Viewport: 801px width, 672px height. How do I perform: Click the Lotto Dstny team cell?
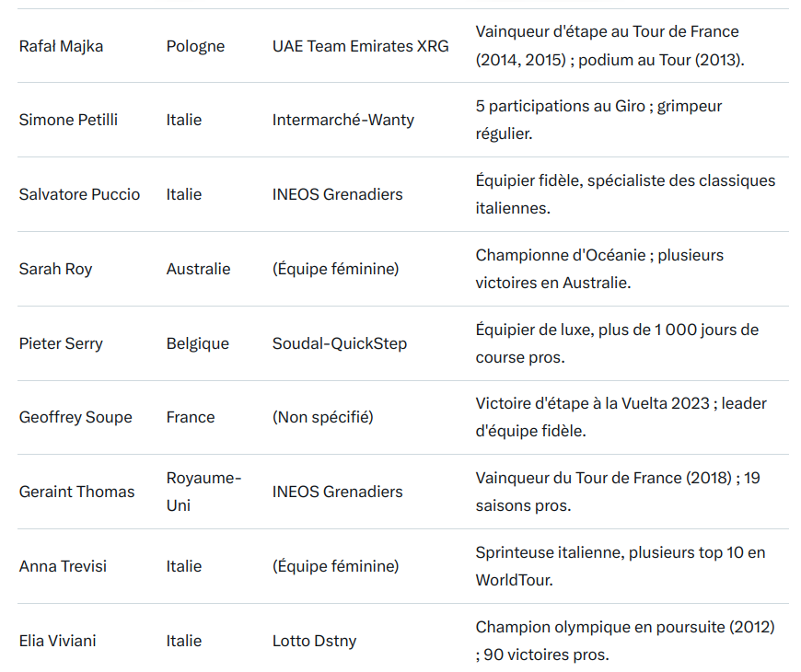tap(314, 641)
